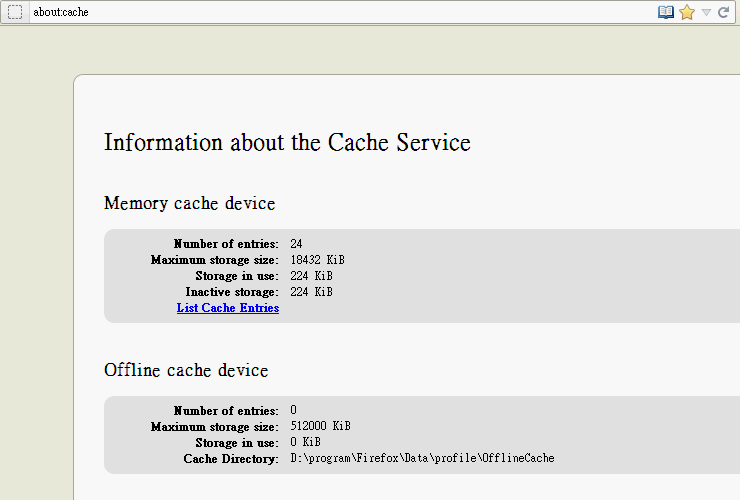Click the "Cache Directory:" label
The image size is (740, 500).
point(231,459)
